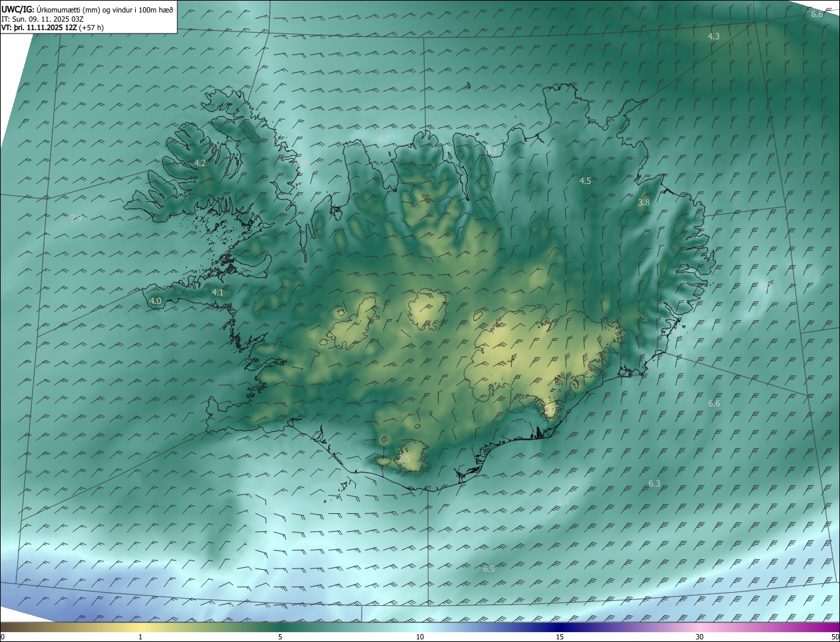Click the 6.9 value over the ocean

click(488, 568)
